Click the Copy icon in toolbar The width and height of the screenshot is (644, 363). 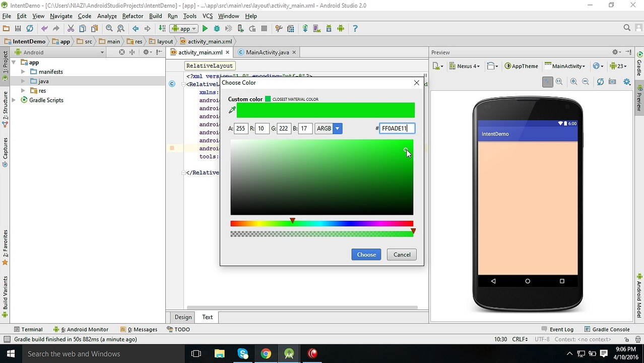click(x=82, y=29)
